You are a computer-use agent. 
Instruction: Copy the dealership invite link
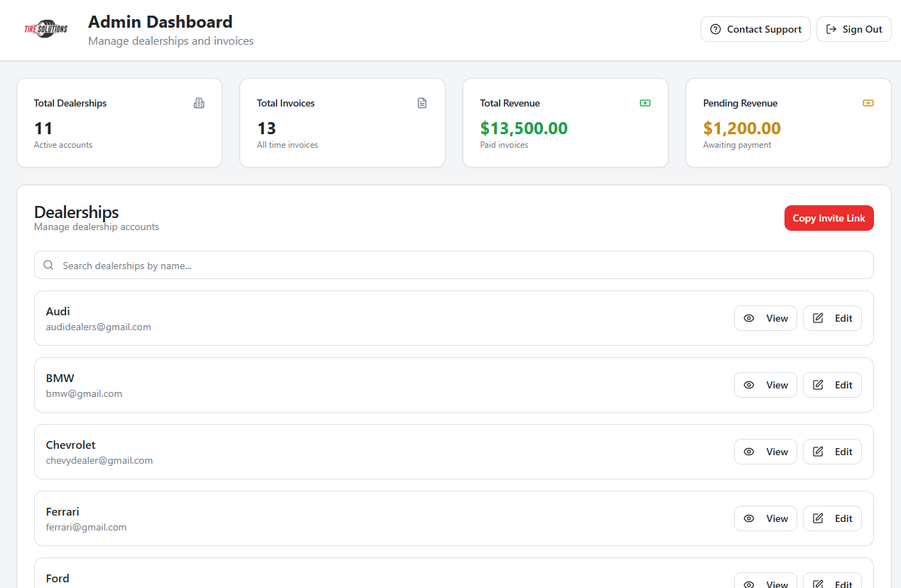829,218
